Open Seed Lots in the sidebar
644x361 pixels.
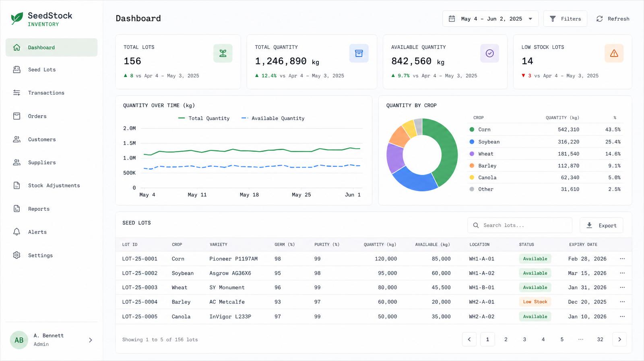tap(52, 70)
